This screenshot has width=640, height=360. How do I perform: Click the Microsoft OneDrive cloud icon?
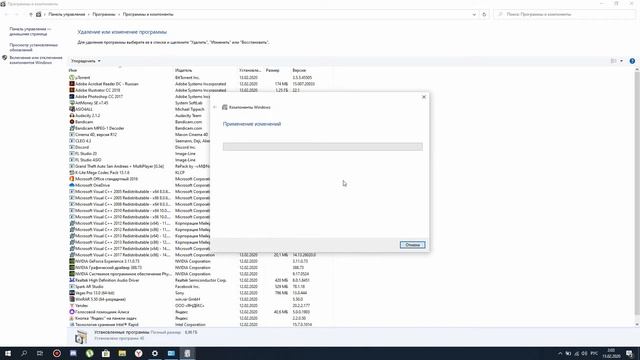[x=72, y=185]
